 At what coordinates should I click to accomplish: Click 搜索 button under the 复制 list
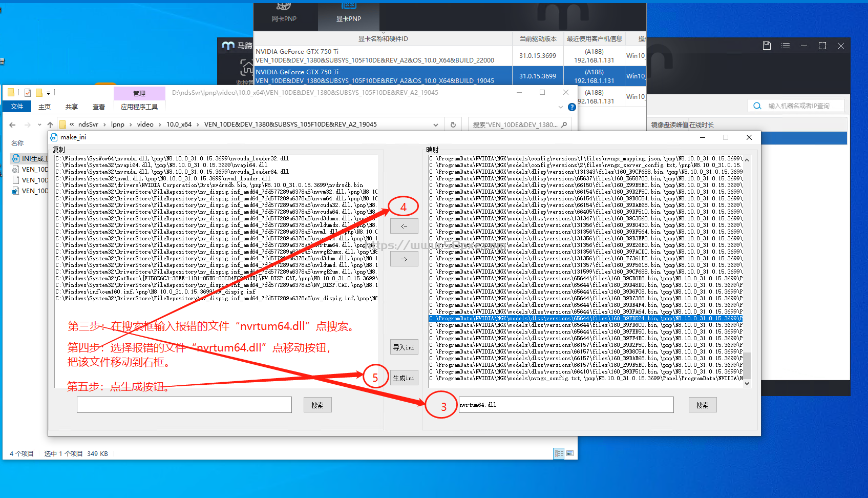[x=317, y=405]
